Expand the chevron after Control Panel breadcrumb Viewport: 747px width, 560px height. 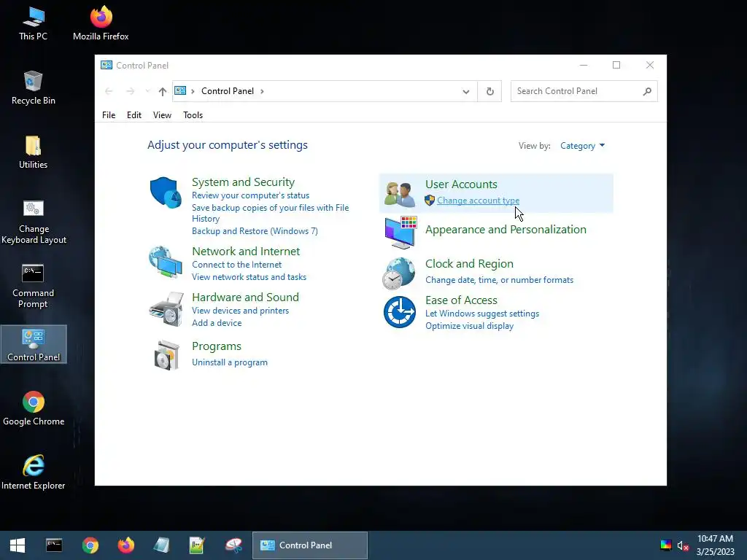point(262,91)
